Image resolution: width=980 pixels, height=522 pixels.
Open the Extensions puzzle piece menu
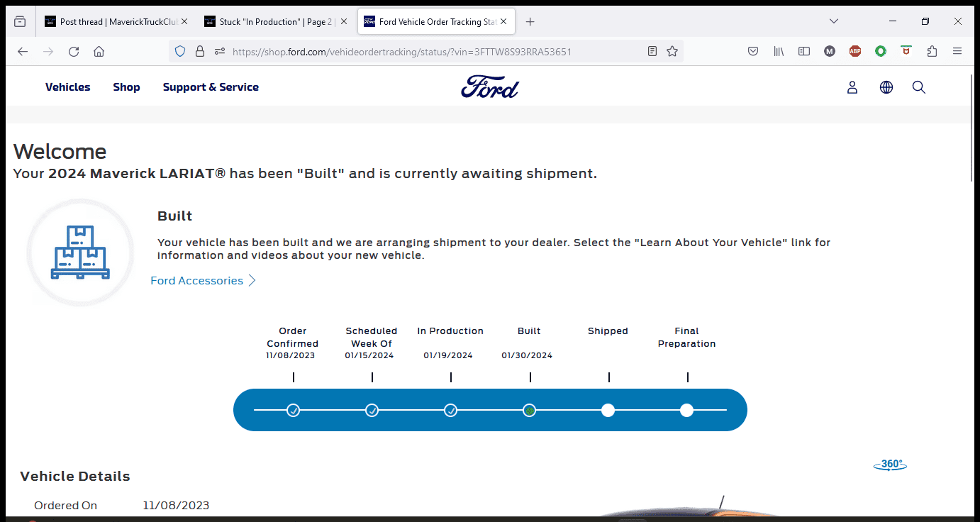[x=932, y=52]
